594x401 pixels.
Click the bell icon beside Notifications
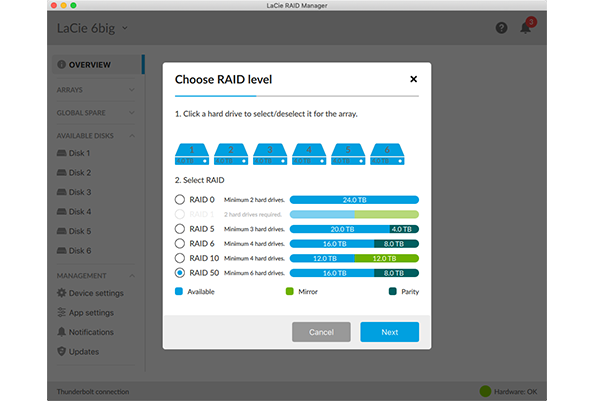click(x=61, y=332)
